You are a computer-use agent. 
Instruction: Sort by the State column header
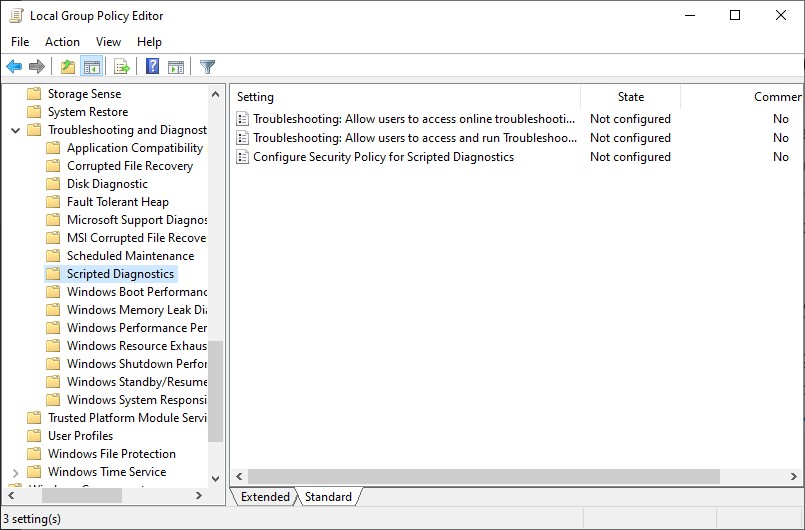point(630,97)
